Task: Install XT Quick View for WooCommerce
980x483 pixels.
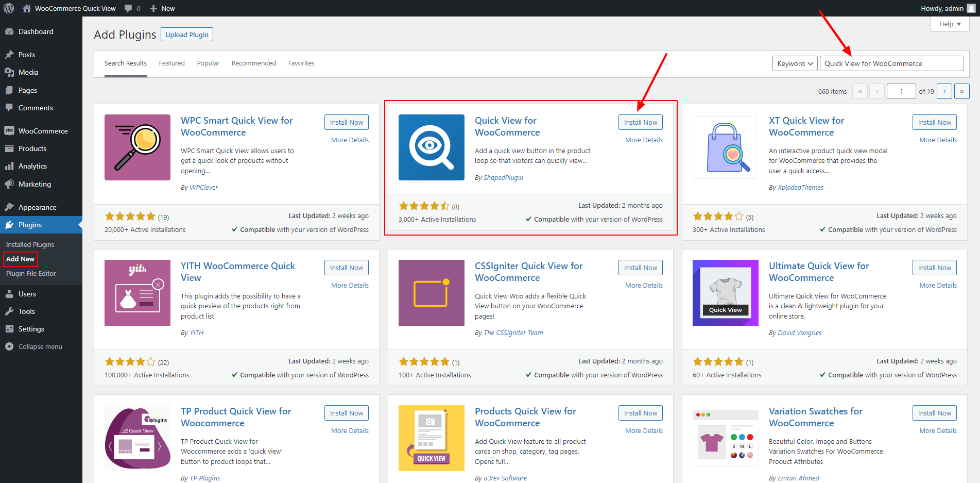Action: click(x=935, y=122)
